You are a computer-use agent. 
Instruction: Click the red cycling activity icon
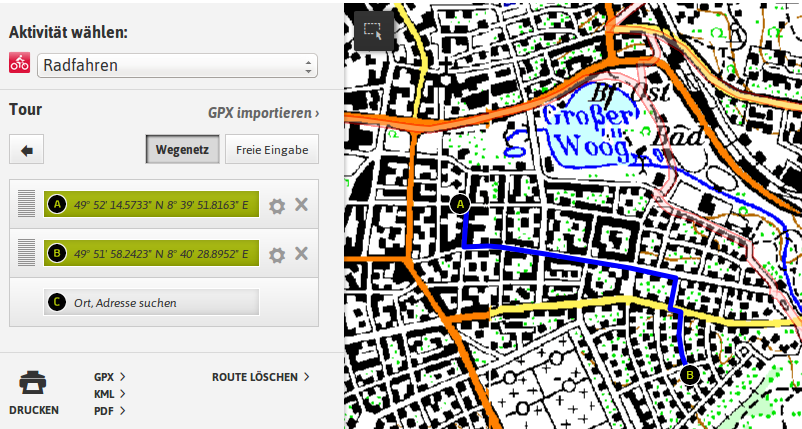pos(19,63)
